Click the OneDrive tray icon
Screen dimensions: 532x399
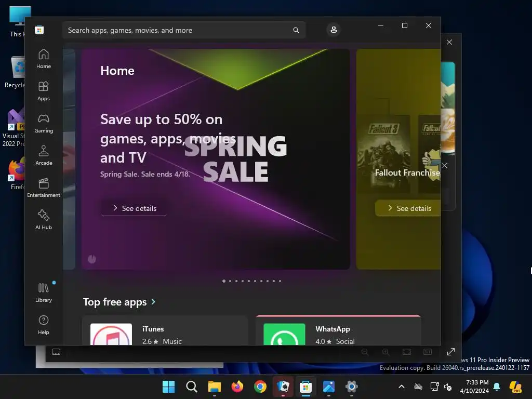(x=418, y=387)
